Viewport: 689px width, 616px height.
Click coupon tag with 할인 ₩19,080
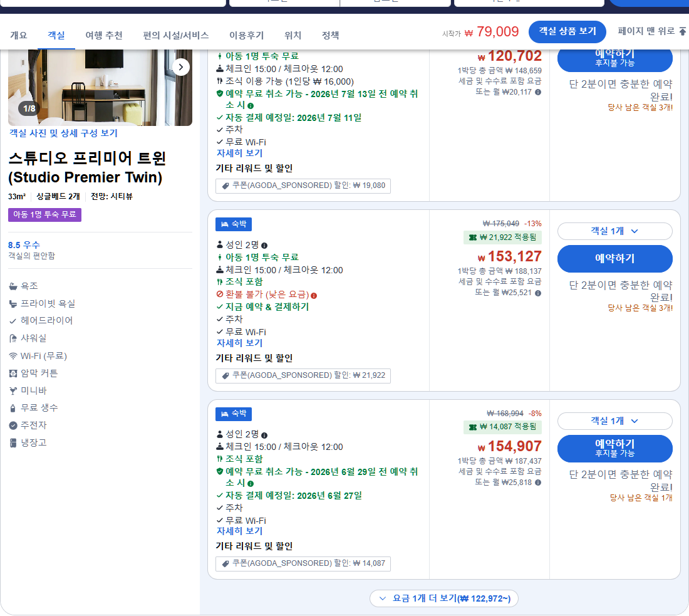tap(303, 186)
